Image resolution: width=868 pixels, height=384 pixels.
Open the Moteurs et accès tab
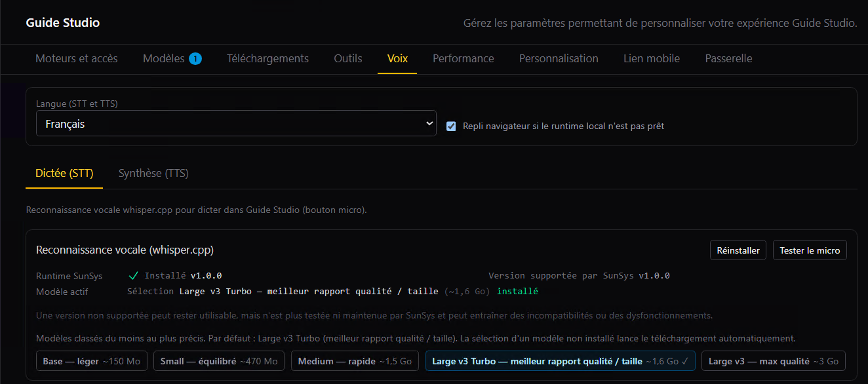77,58
